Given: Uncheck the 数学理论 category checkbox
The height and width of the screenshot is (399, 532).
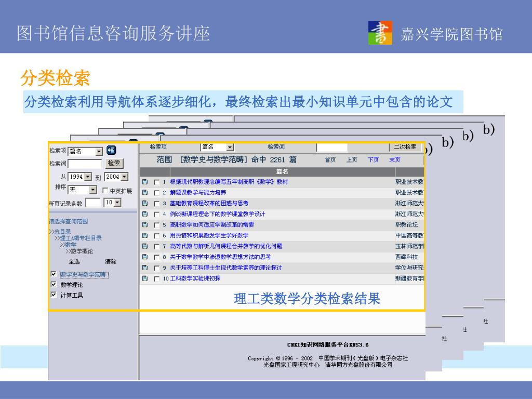Looking at the screenshot, I should 54,284.
